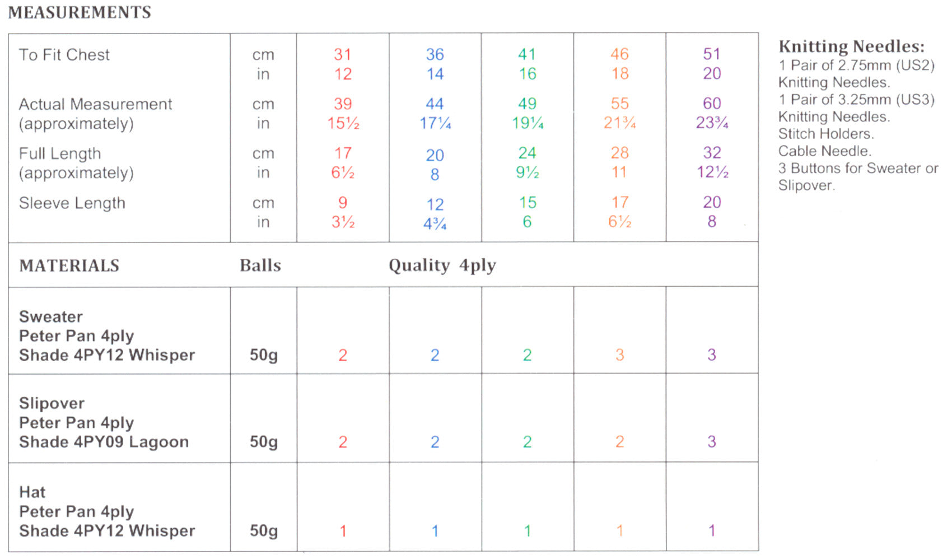Click the red 39 actual measurement value

[x=343, y=104]
